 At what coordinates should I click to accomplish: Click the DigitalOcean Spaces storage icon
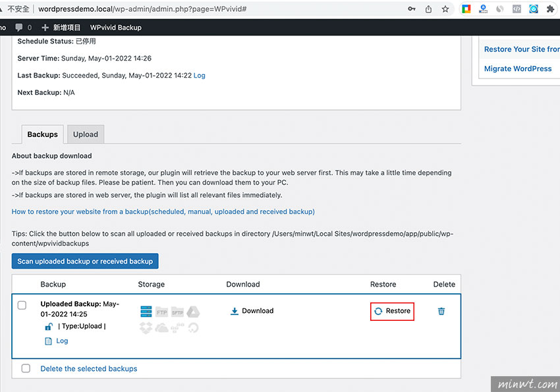[x=193, y=327]
